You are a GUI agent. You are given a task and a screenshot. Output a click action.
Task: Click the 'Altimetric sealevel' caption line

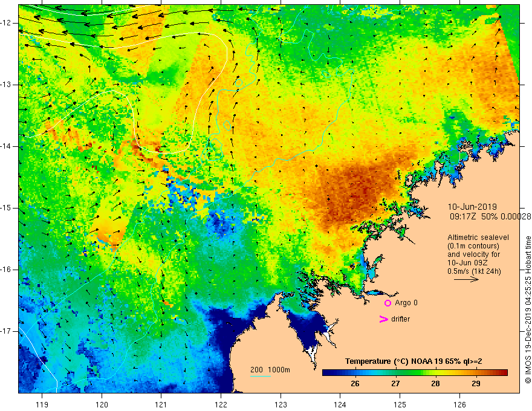click(478, 238)
